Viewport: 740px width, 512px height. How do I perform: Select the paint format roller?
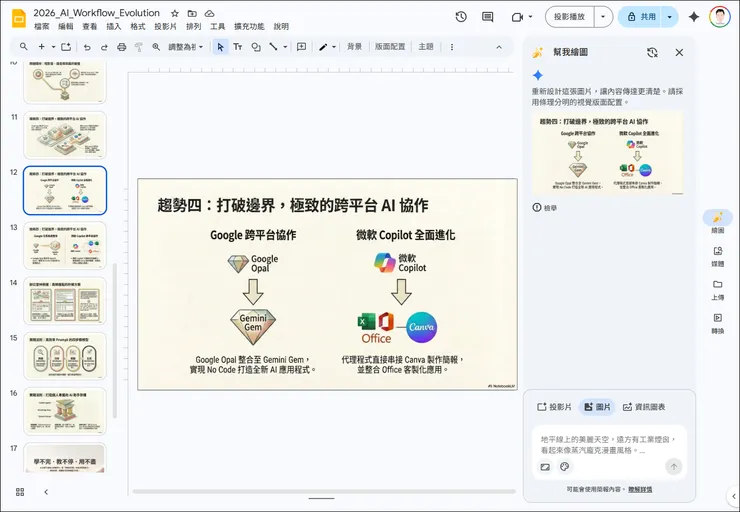(x=139, y=47)
